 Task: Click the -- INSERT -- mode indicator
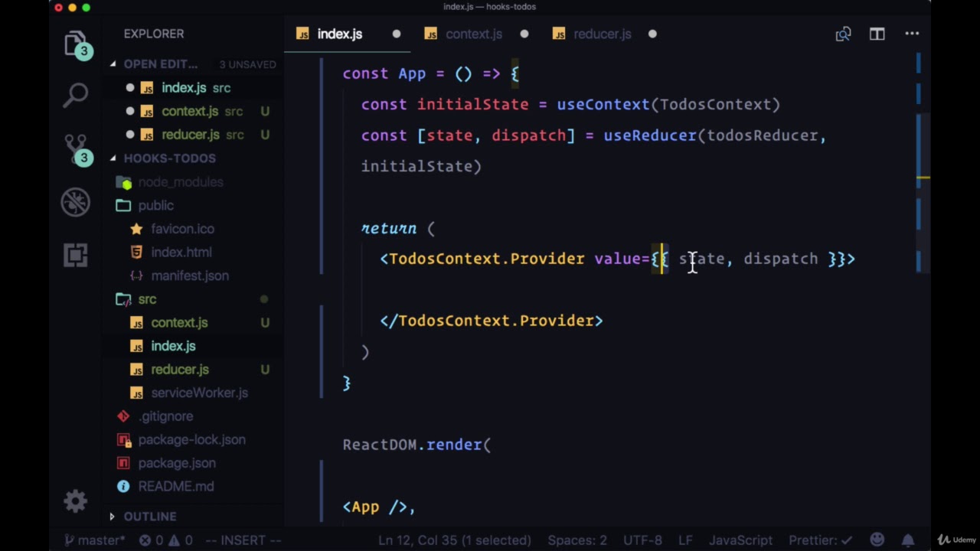pyautogui.click(x=243, y=540)
